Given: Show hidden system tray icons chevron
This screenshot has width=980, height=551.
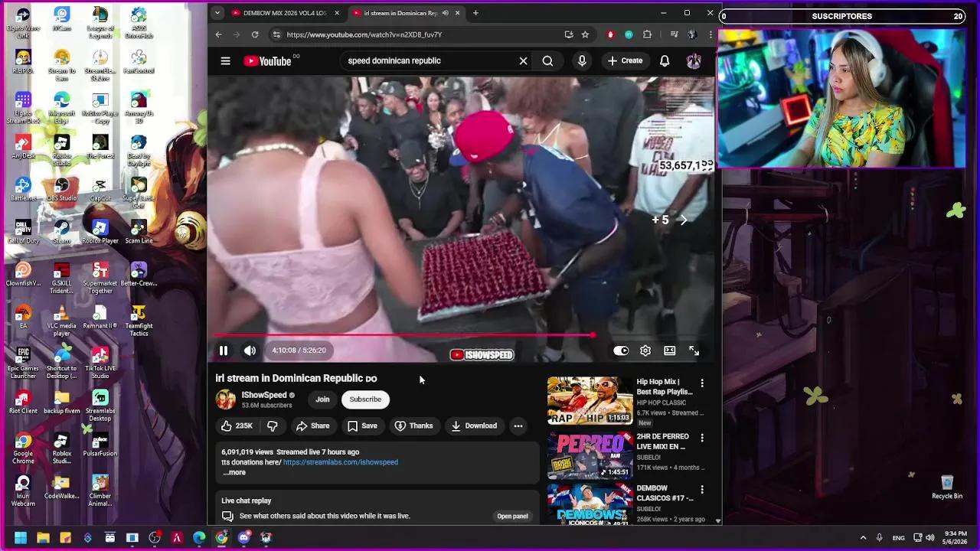Looking at the screenshot, I should click(x=863, y=538).
